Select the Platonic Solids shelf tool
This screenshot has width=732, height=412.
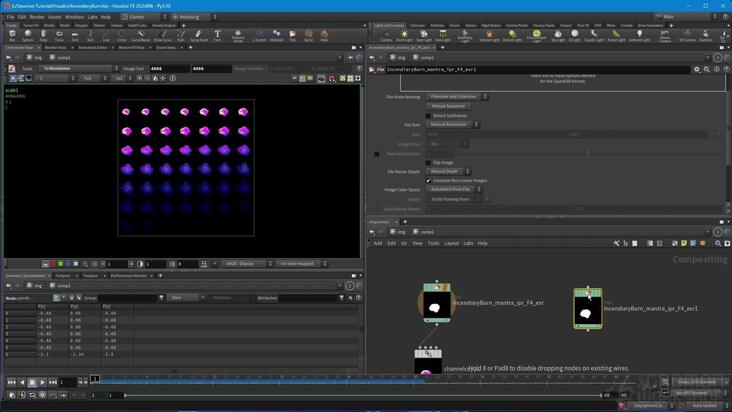point(238,35)
